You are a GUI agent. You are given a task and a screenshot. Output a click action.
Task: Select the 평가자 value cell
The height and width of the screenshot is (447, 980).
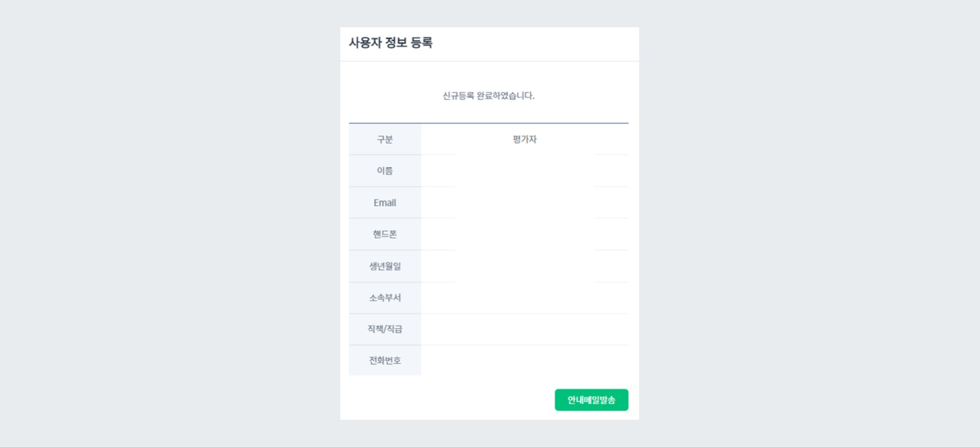click(x=524, y=139)
